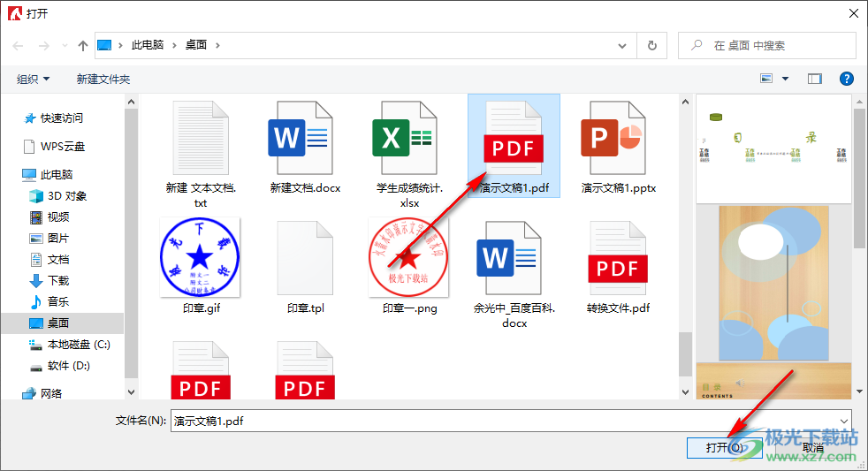Click 此电脑 in the address breadcrumb

[x=148, y=45]
